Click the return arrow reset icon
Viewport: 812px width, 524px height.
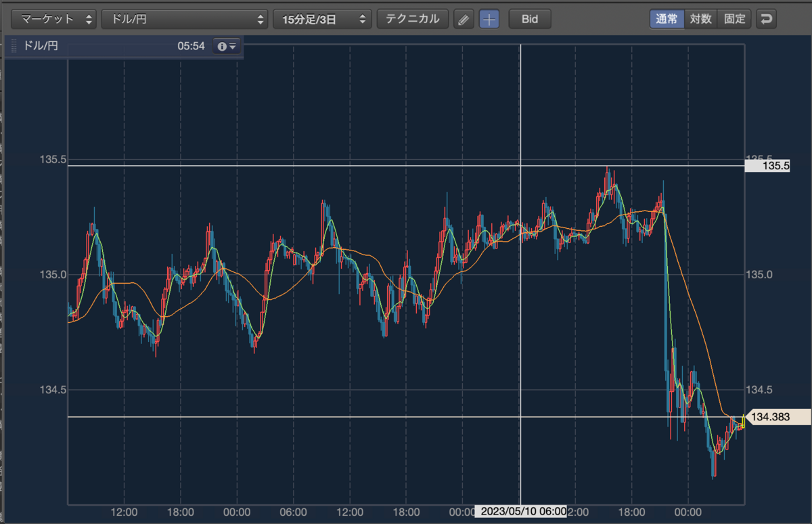pyautogui.click(x=766, y=19)
